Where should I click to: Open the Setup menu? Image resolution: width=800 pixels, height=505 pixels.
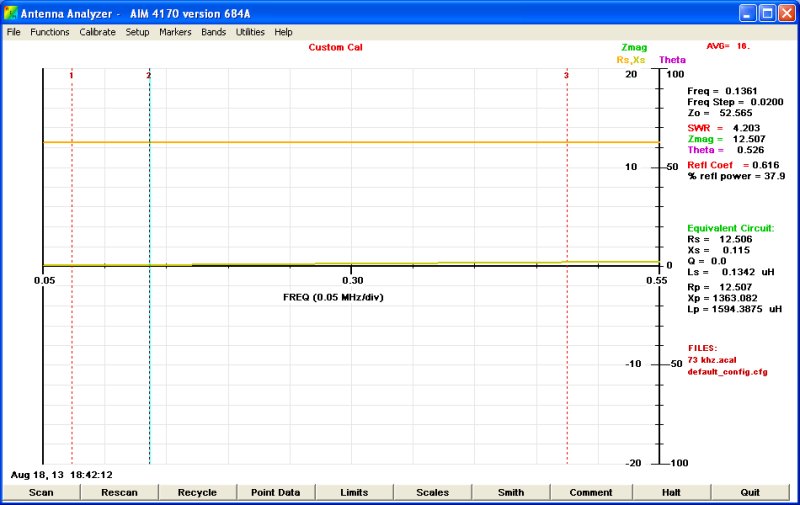137,32
